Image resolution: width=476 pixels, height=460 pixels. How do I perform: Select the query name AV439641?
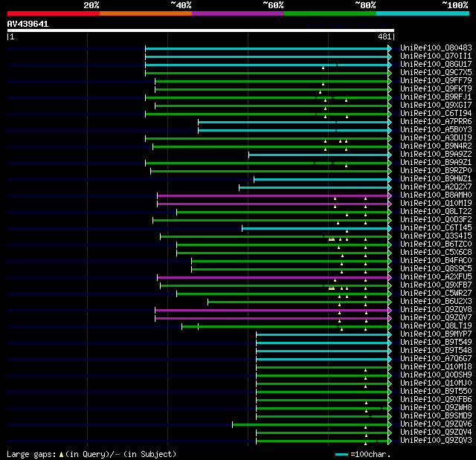pyautogui.click(x=28, y=24)
